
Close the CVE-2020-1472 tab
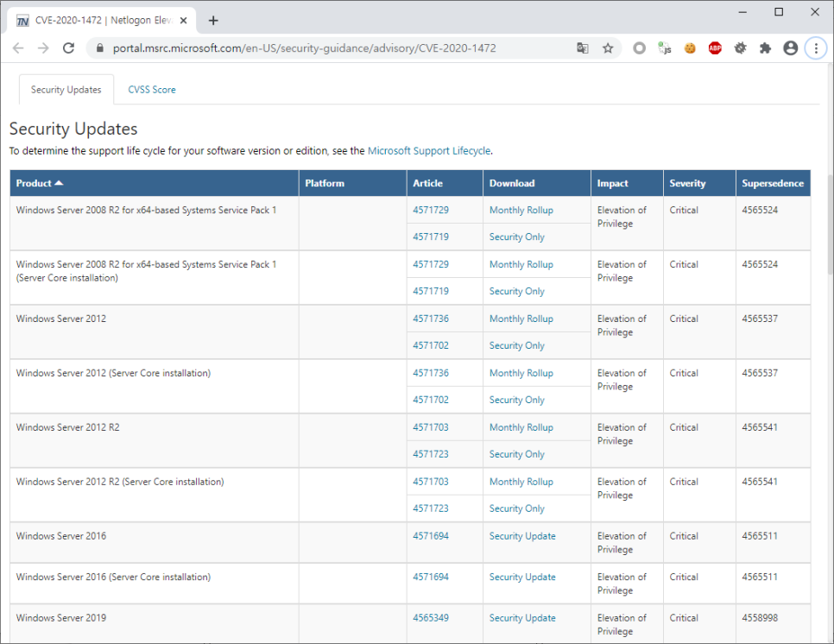[184, 20]
